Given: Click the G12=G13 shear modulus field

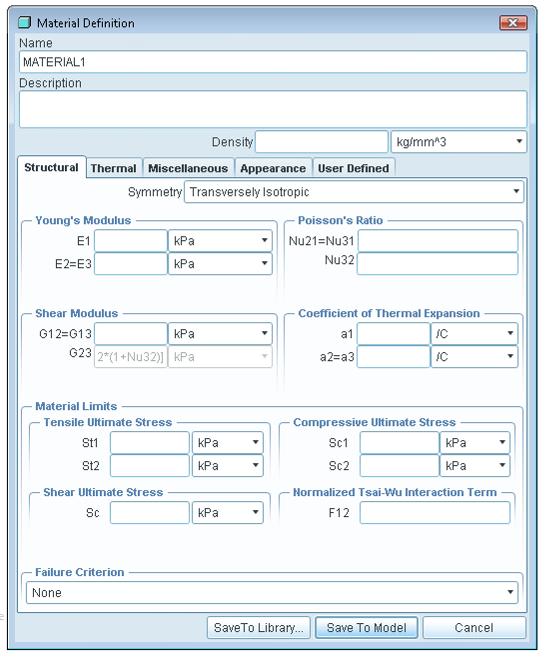Looking at the screenshot, I should [x=131, y=334].
